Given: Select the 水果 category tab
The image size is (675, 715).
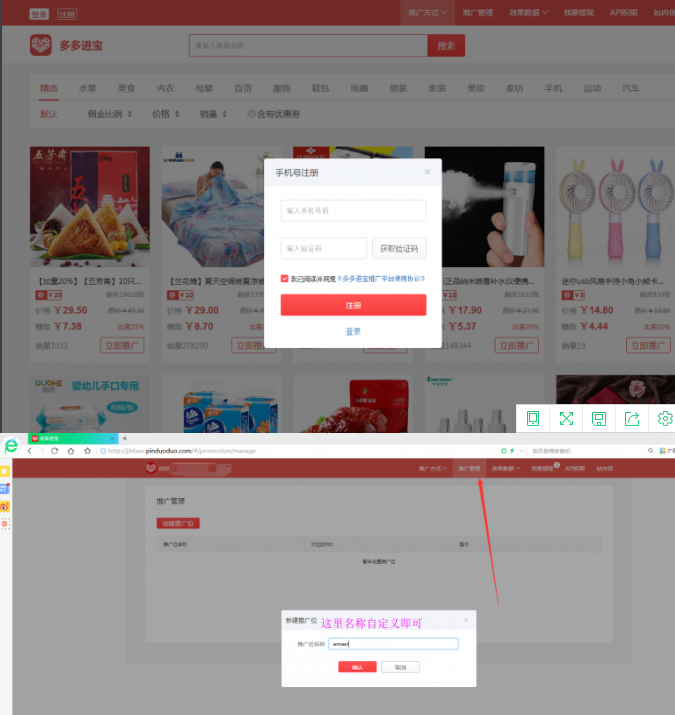Looking at the screenshot, I should [x=88, y=88].
